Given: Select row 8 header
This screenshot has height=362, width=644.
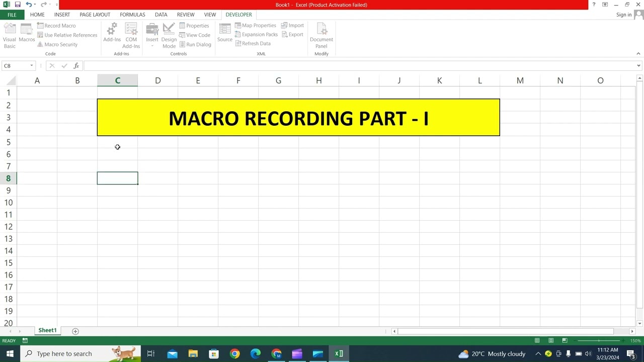Looking at the screenshot, I should pyautogui.click(x=8, y=178).
